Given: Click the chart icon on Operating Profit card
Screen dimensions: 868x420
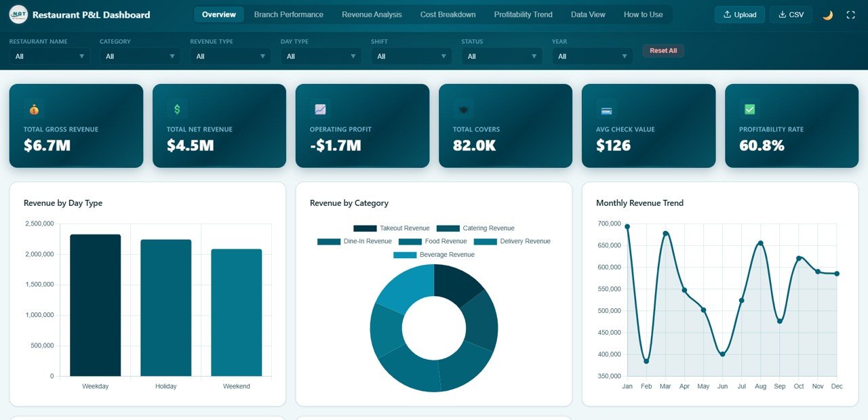Looking at the screenshot, I should [319, 108].
